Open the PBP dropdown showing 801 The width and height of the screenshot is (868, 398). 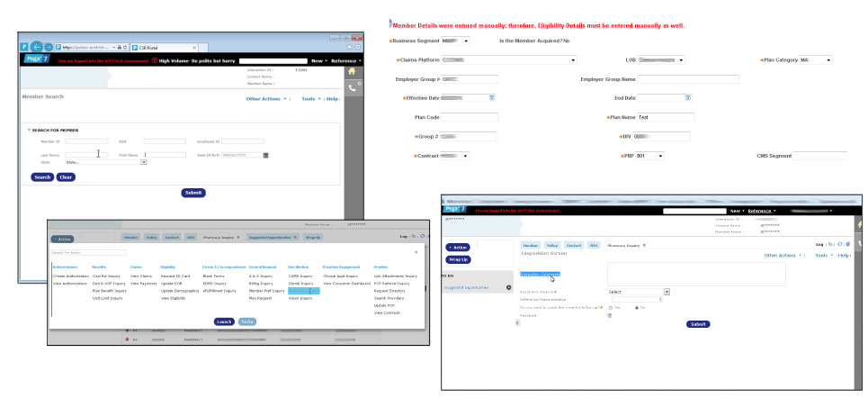(650, 157)
